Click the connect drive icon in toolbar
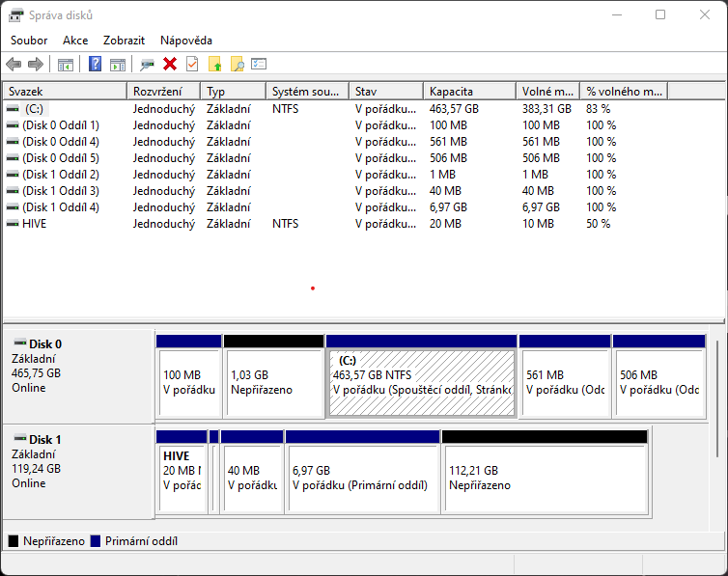The width and height of the screenshot is (728, 576). pyautogui.click(x=147, y=65)
